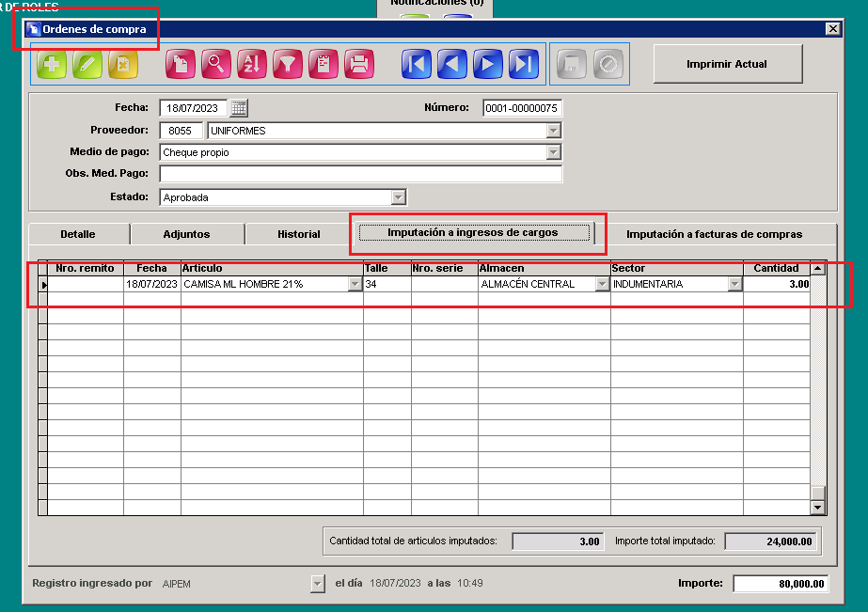Click the Cantidad column header

tap(777, 268)
